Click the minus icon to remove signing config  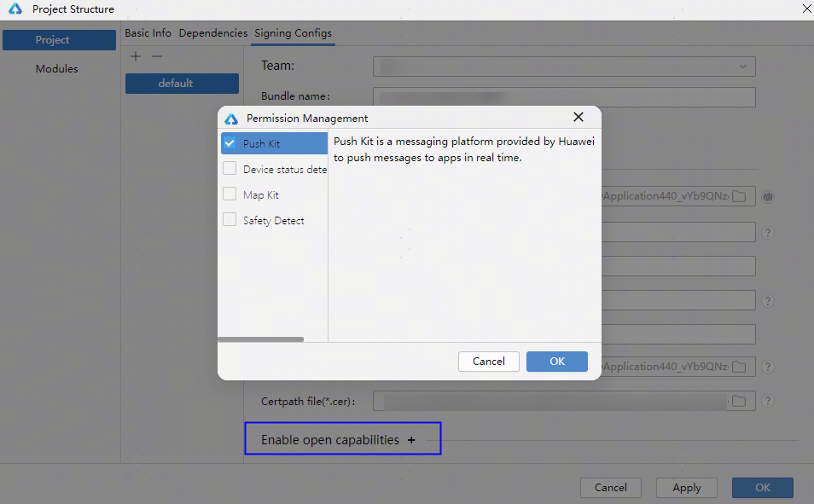pyautogui.click(x=156, y=56)
